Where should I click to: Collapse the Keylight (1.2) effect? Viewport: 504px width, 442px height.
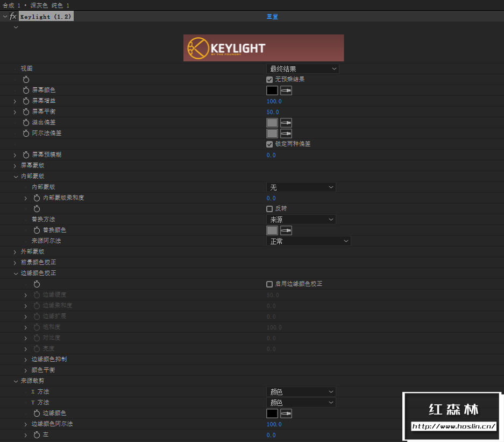[x=5, y=16]
